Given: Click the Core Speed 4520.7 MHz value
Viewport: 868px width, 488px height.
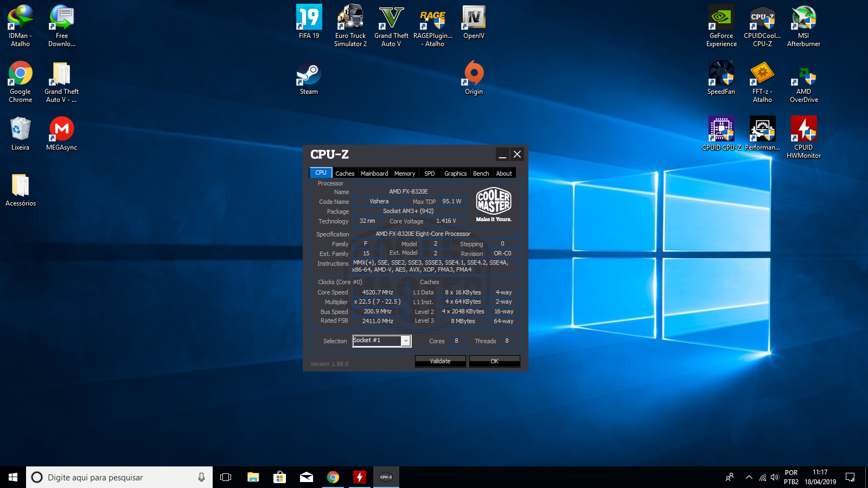Looking at the screenshot, I should click(378, 292).
